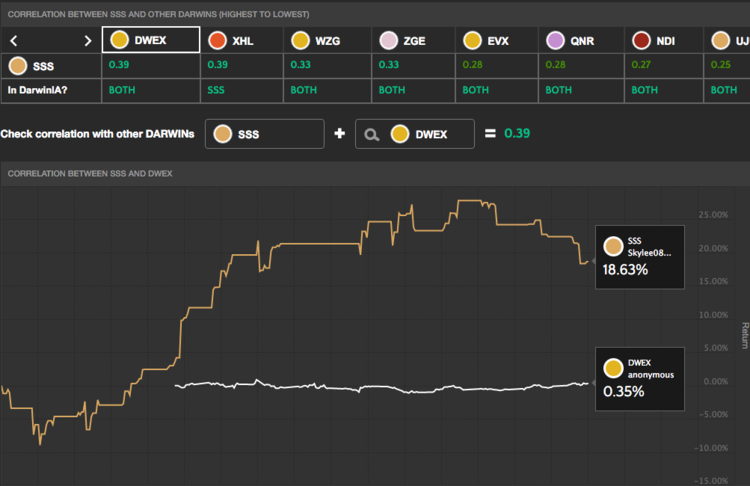The image size is (750, 486).
Task: Click the yellow WZG circle icon
Action: (300, 41)
